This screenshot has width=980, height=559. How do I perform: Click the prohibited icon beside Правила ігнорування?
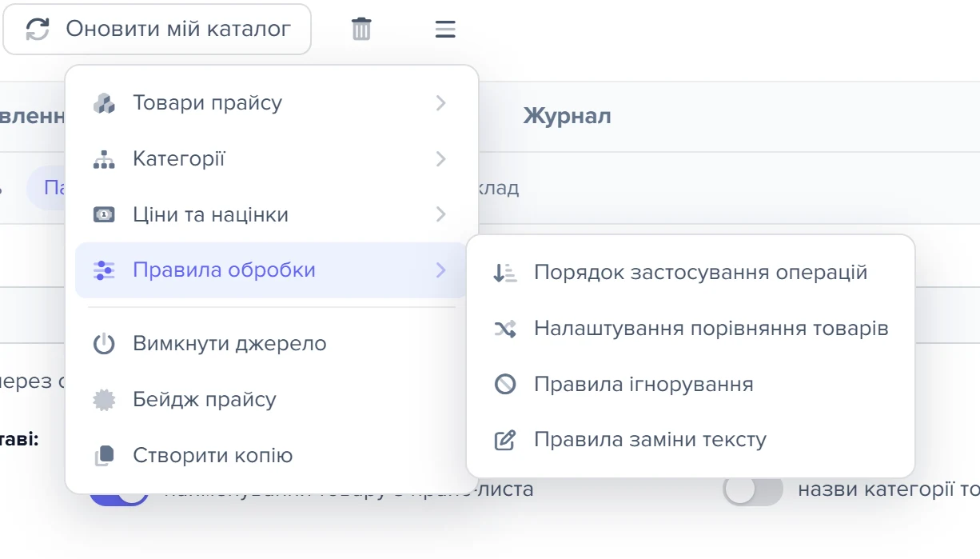pos(505,385)
